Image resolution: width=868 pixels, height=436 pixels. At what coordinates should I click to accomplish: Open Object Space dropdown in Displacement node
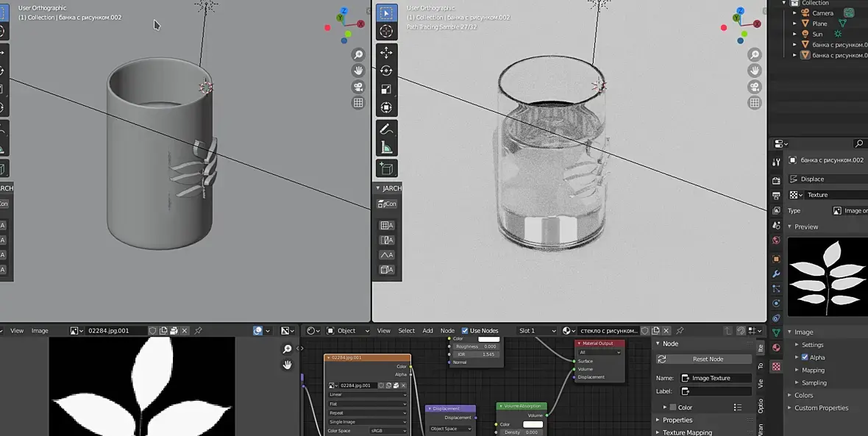coord(451,429)
